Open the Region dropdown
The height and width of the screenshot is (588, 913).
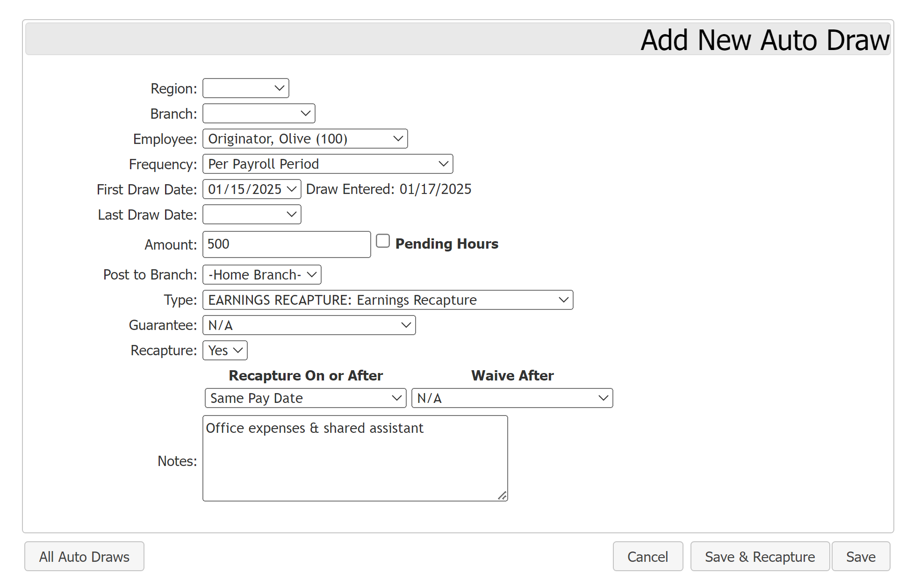pos(245,88)
